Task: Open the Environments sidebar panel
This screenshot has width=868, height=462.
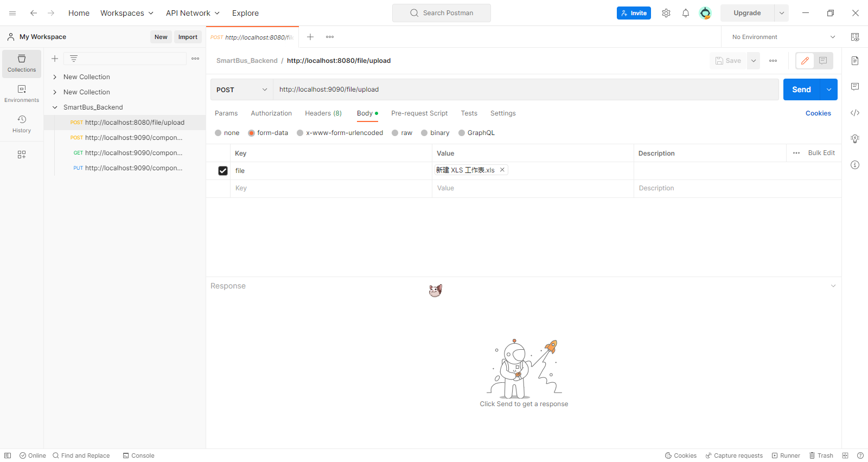Action: [x=22, y=94]
